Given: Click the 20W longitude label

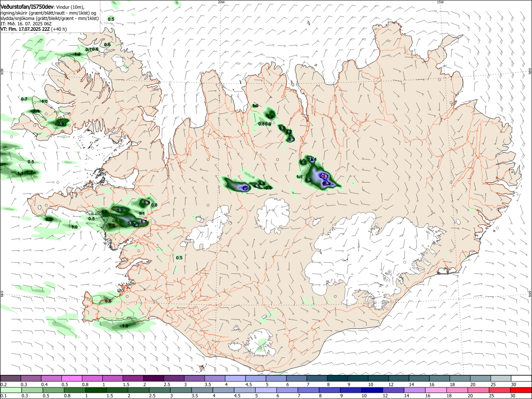Looking at the screenshot, I should (x=221, y=2).
